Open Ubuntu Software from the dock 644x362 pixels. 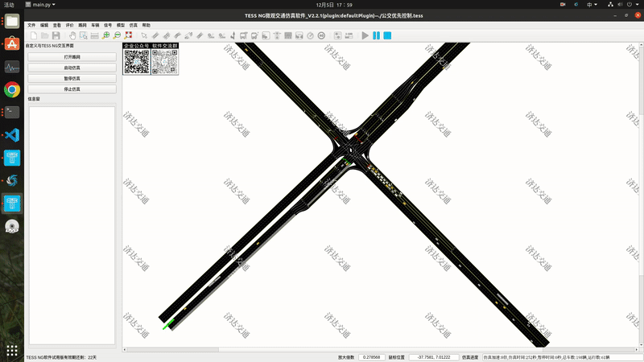tap(12, 44)
